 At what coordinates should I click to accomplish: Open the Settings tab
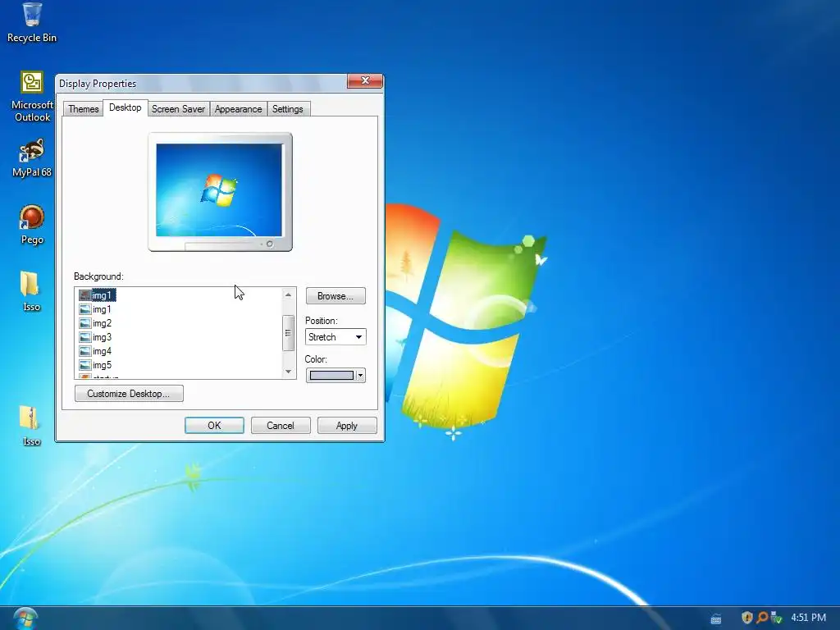point(288,109)
